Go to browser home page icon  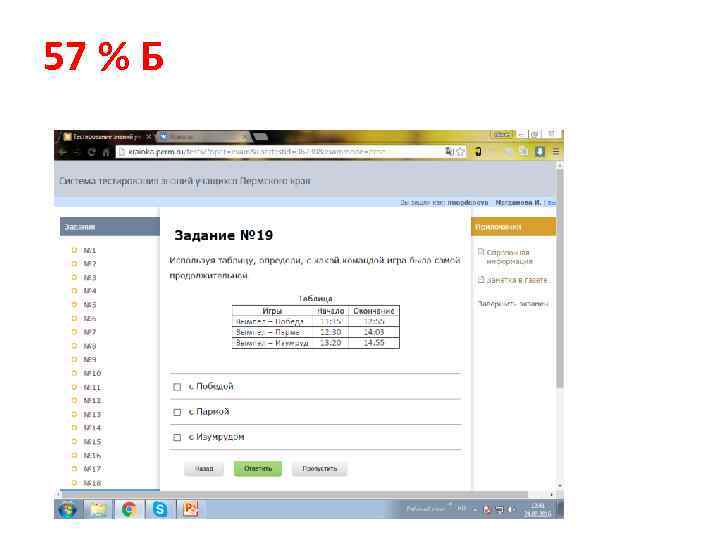(106, 152)
